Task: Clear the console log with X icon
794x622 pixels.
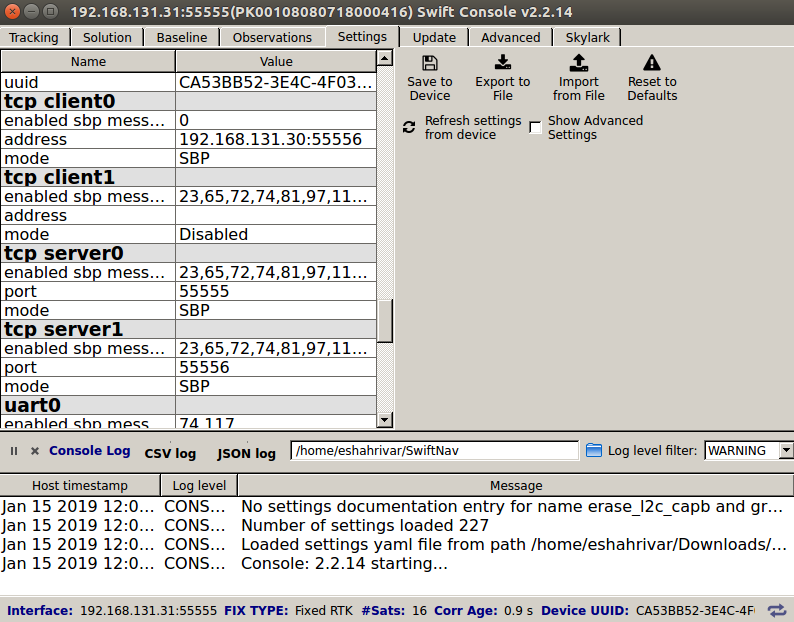Action: click(35, 451)
